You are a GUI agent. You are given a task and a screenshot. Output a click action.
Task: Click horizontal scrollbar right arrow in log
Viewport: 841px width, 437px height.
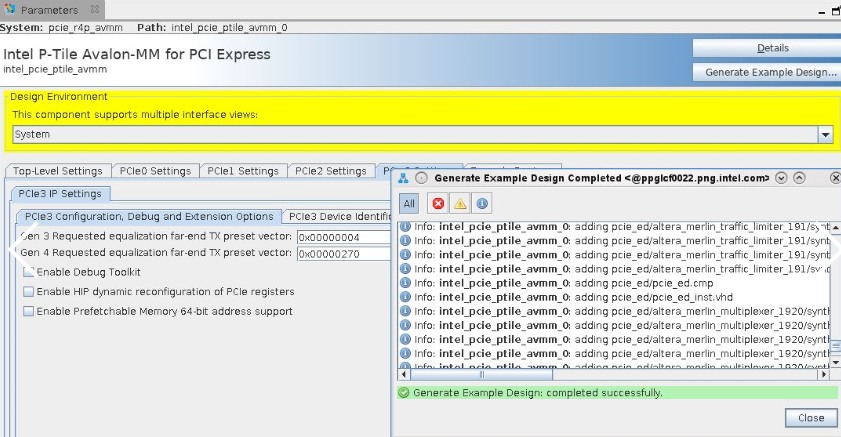pos(824,374)
